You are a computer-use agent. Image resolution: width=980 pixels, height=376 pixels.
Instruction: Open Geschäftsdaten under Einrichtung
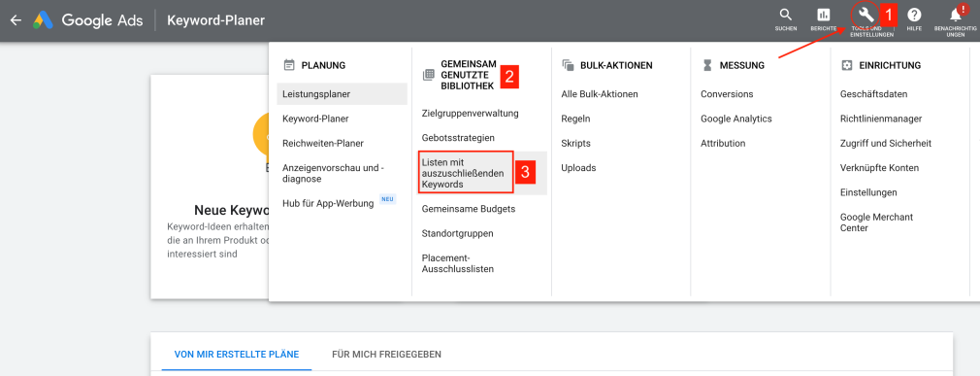(x=873, y=94)
